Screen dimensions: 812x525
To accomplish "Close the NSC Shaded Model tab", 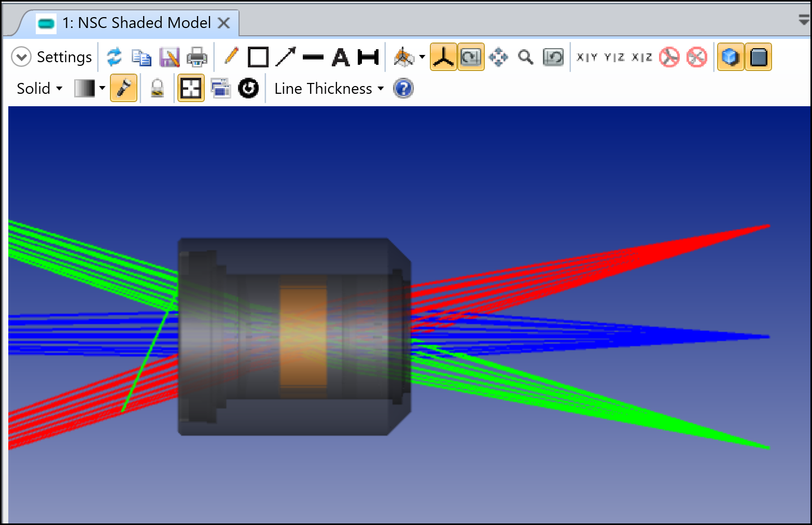I will point(224,23).
